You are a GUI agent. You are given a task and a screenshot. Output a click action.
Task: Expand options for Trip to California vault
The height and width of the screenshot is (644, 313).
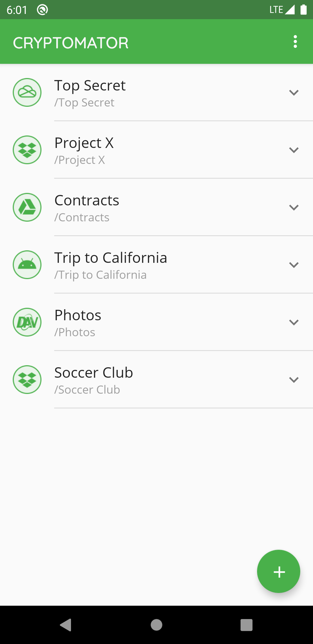294,265
